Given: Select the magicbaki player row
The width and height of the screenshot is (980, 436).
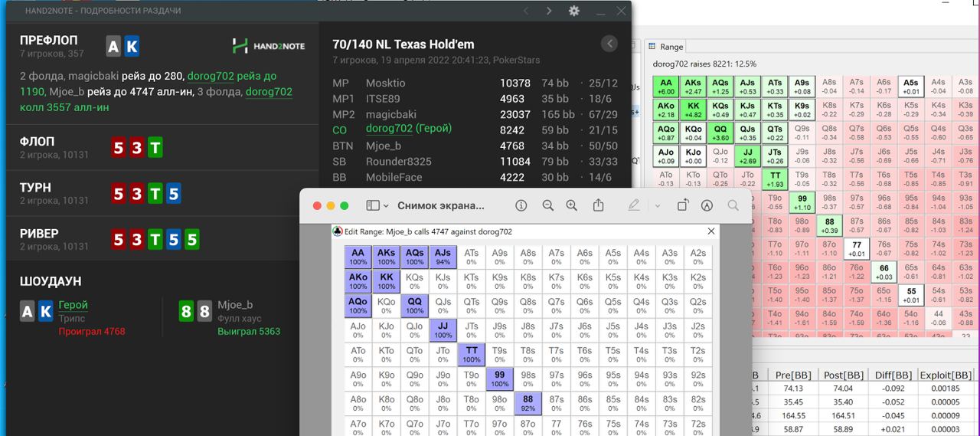Looking at the screenshot, I should point(475,114).
